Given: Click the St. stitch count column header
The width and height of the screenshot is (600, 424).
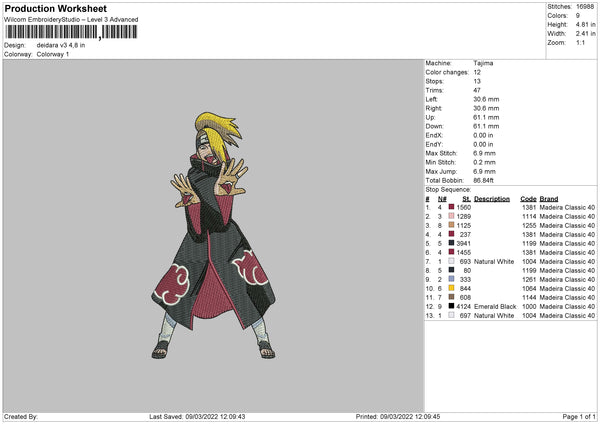Looking at the screenshot, I should (465, 198).
